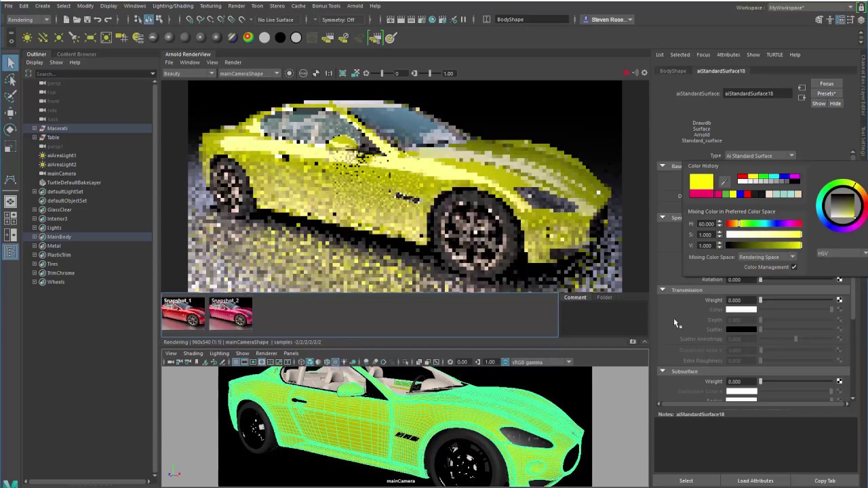Viewport: 868px width, 488px height.
Task: Pick a screen color with the eyedropper
Action: [x=724, y=181]
